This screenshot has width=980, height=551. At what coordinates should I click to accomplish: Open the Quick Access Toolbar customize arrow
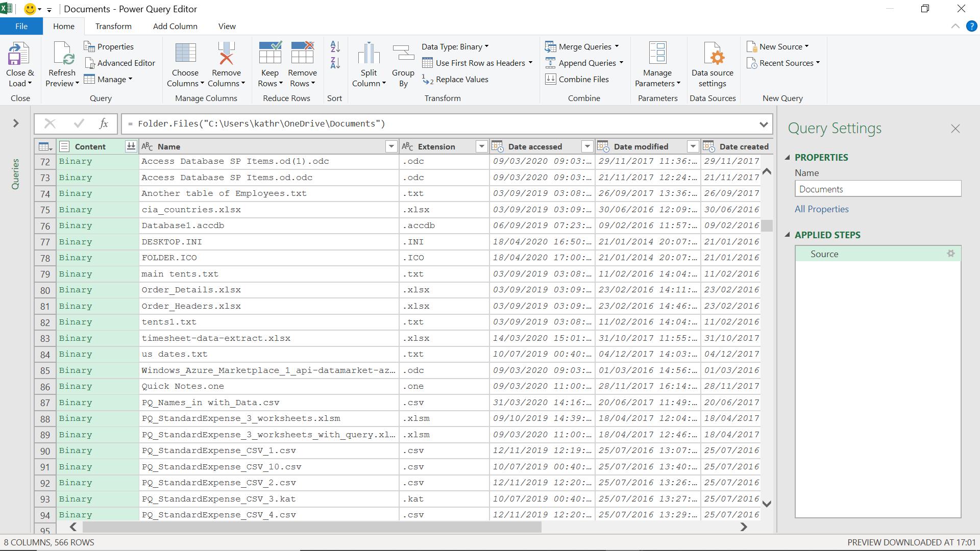click(49, 9)
